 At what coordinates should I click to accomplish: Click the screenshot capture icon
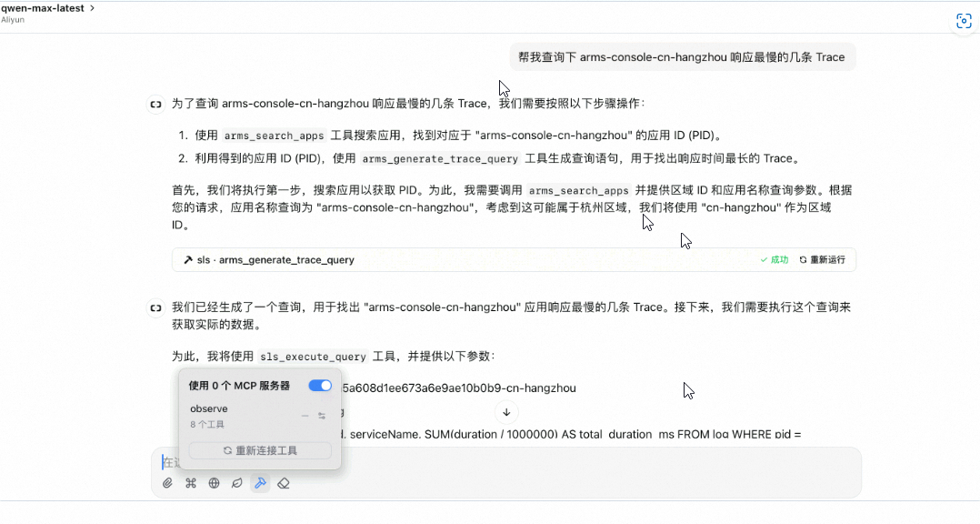click(x=964, y=21)
